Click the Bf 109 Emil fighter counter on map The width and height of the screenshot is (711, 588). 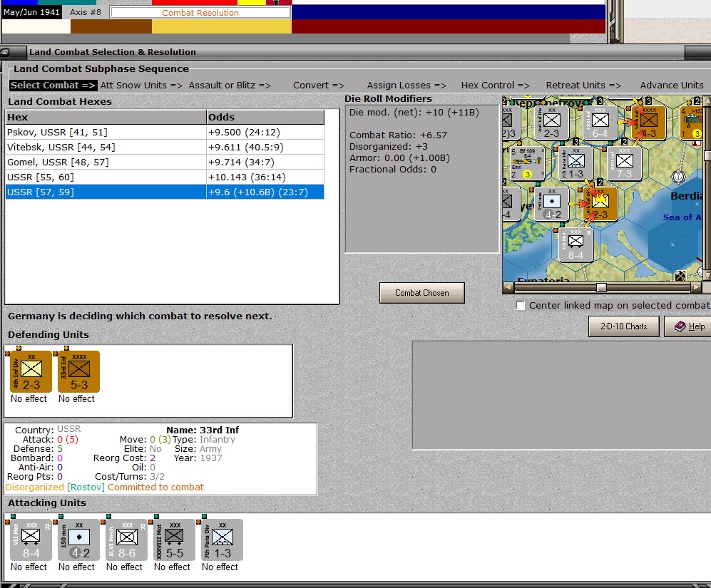pyautogui.click(x=527, y=163)
